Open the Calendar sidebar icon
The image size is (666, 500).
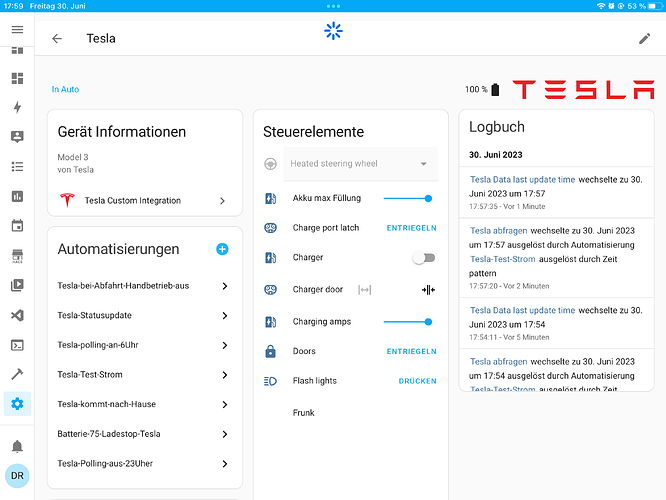point(17,226)
